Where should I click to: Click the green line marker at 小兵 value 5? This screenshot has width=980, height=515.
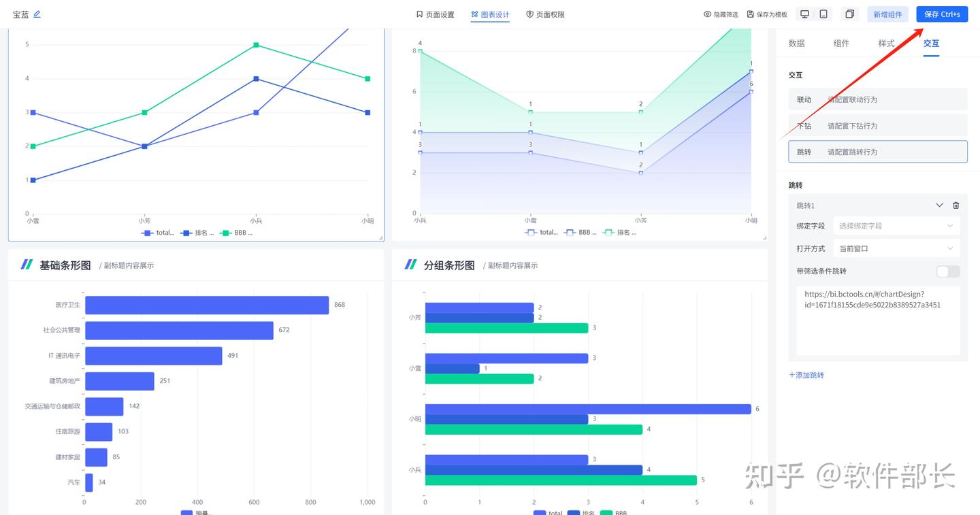(256, 45)
